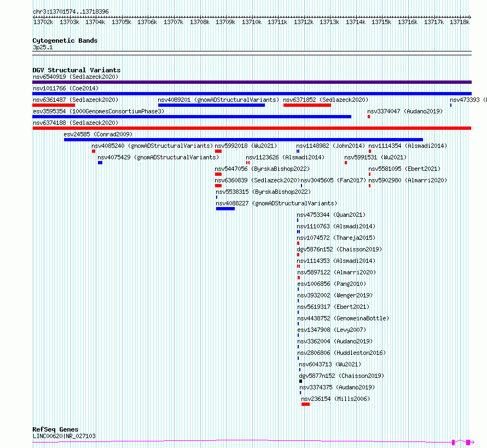Click the red bar beneath nsv6371852
This screenshot has width=487, height=448.
coord(307,105)
